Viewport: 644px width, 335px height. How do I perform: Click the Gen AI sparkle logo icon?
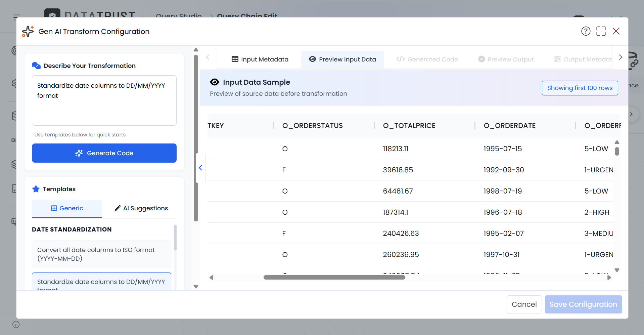click(x=28, y=31)
